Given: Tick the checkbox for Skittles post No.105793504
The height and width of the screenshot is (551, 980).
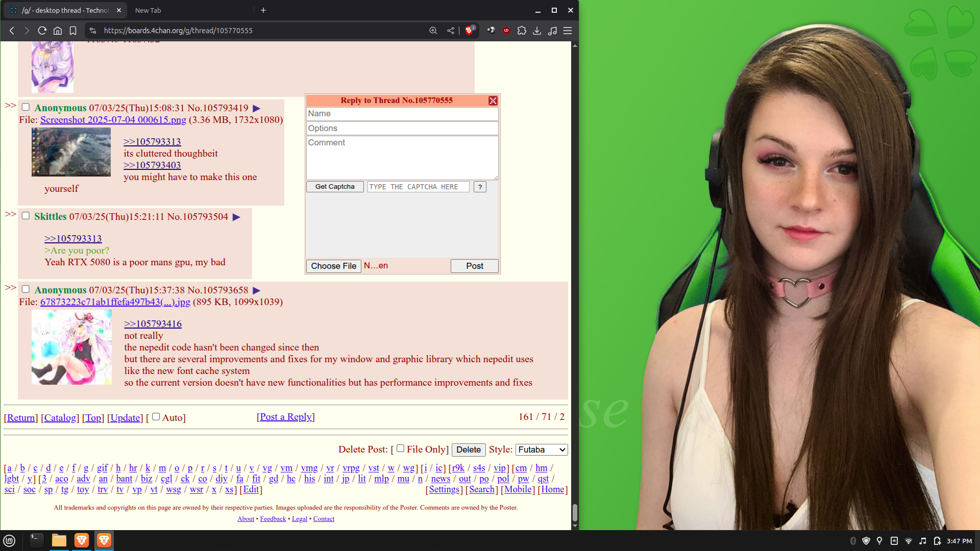Looking at the screenshot, I should (x=26, y=216).
